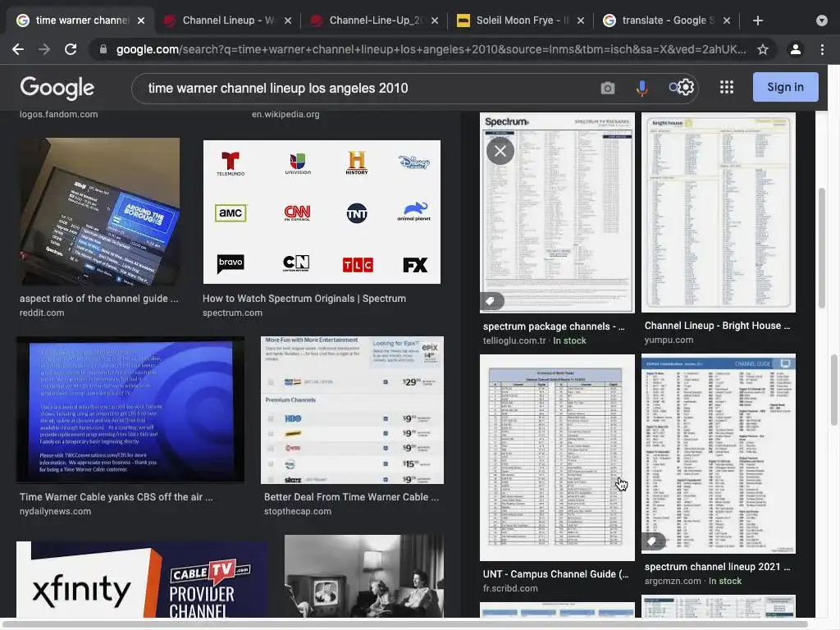840x630 pixels.
Task: Close the 'Channel-Line-Up_20' tab
Action: [435, 21]
